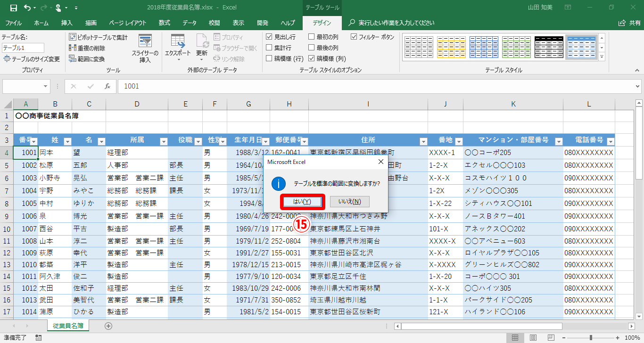Click the table name input field

pyautogui.click(x=23, y=48)
